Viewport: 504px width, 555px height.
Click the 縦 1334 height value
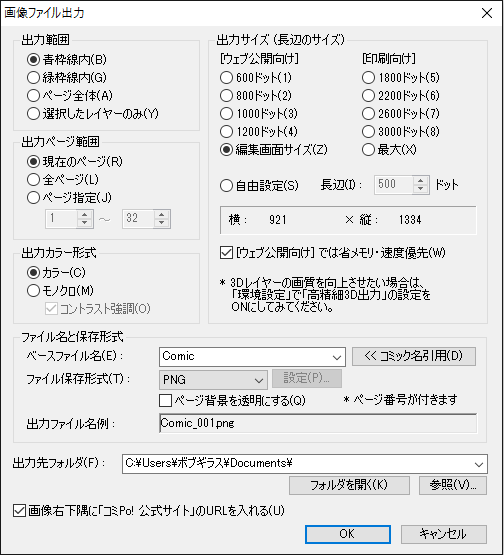coord(410,220)
